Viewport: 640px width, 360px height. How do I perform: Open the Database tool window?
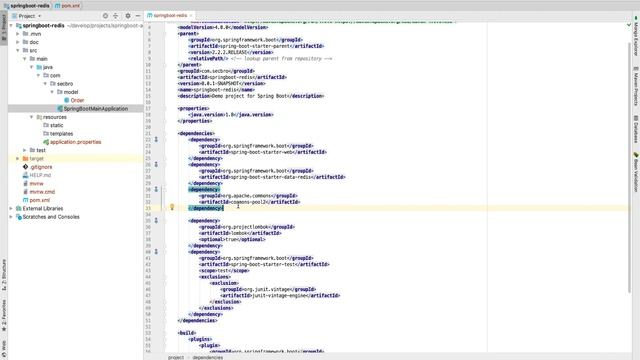(636, 129)
